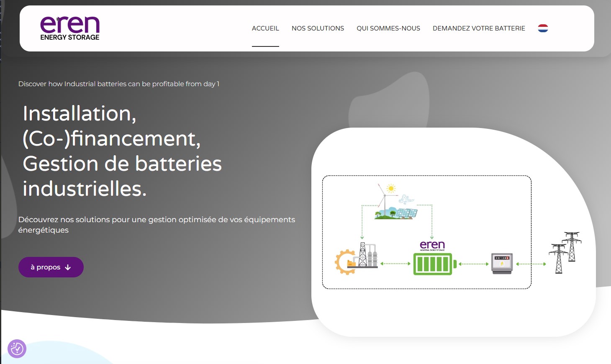Viewport: 611px width, 364px height.
Task: Click the factory gear icon in the diagram
Action: point(356,259)
